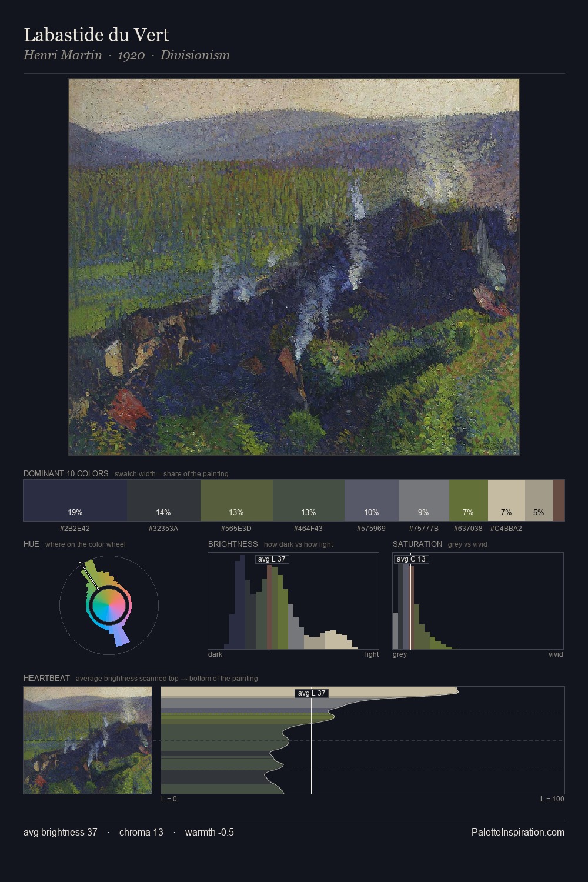
Task: Click the saturation histogram chart
Action: click(x=478, y=601)
